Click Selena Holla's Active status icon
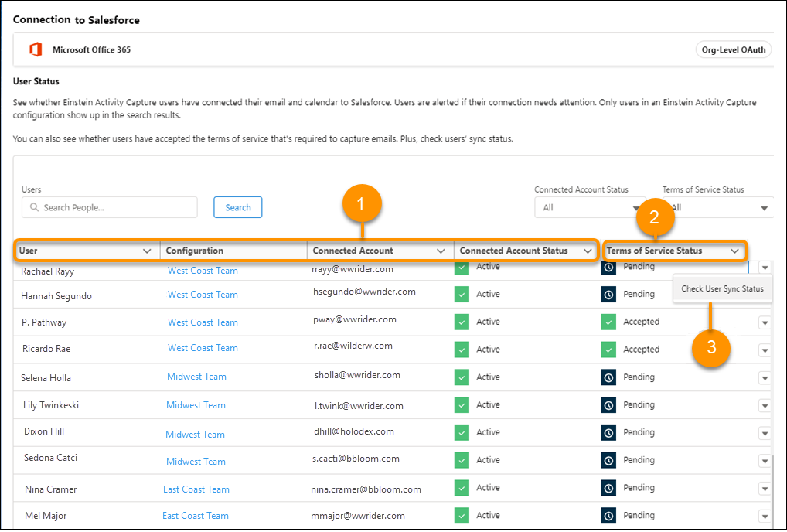787x532 pixels. (x=462, y=377)
